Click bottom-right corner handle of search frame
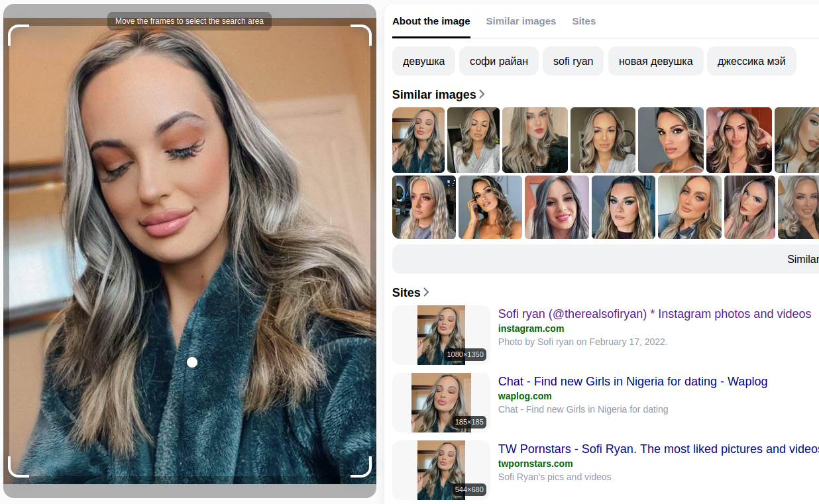Viewport: 819px width, 504px height. pyautogui.click(x=362, y=467)
